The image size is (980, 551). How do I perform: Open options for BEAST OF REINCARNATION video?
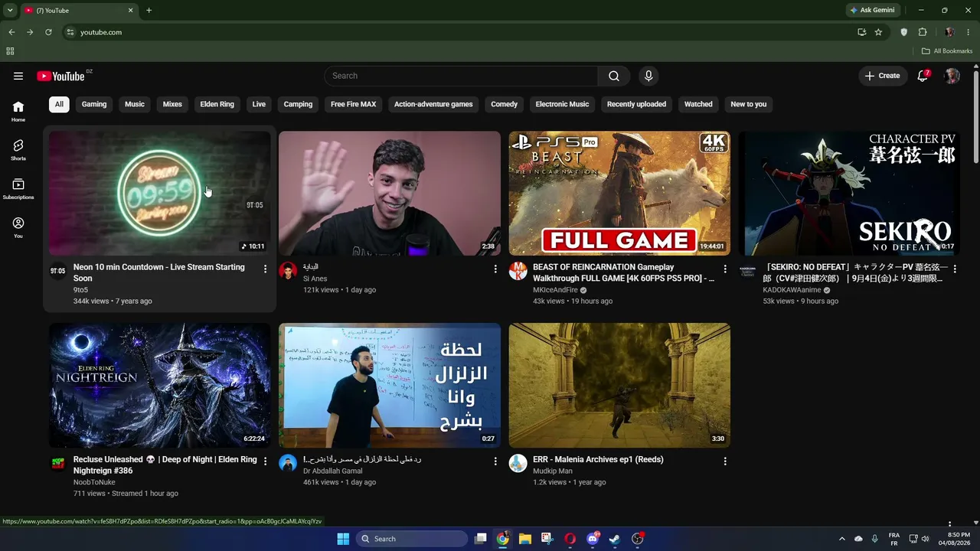(x=724, y=269)
